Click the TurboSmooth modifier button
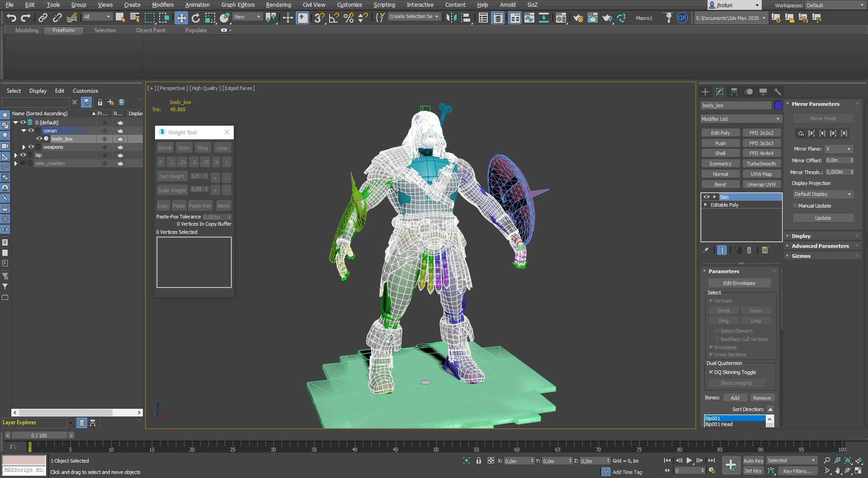This screenshot has height=478, width=868. point(761,164)
